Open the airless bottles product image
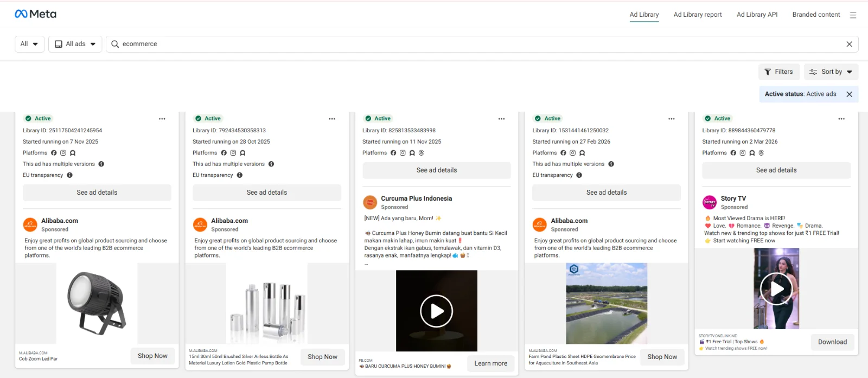The width and height of the screenshot is (868, 378). 267,304
